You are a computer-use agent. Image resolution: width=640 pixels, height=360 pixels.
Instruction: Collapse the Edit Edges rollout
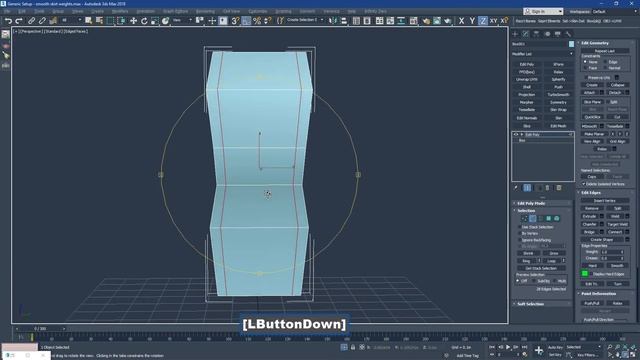point(591,193)
